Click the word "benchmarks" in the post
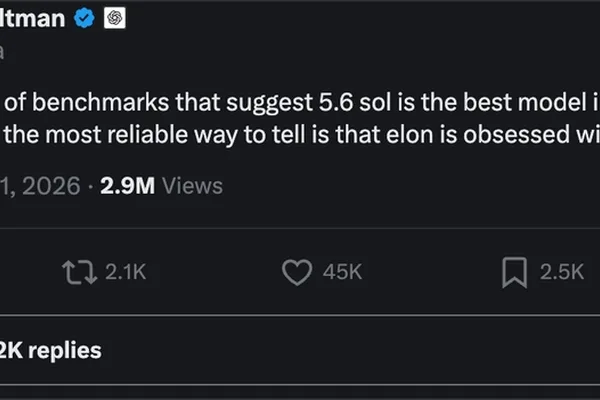Image resolution: width=600 pixels, height=400 pixels. pos(101,102)
